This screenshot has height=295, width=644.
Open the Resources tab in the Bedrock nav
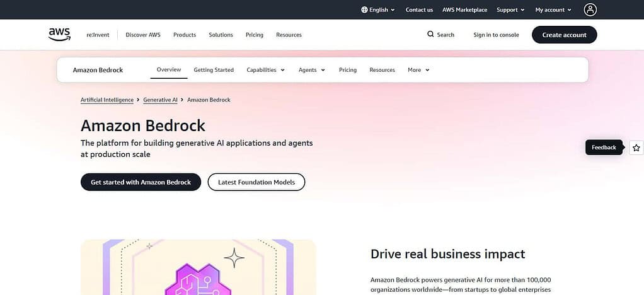(382, 70)
